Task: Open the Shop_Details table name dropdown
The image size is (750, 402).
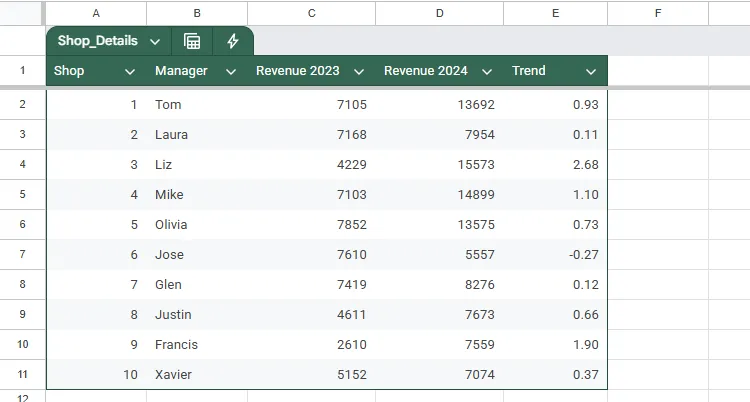Action: [155, 42]
